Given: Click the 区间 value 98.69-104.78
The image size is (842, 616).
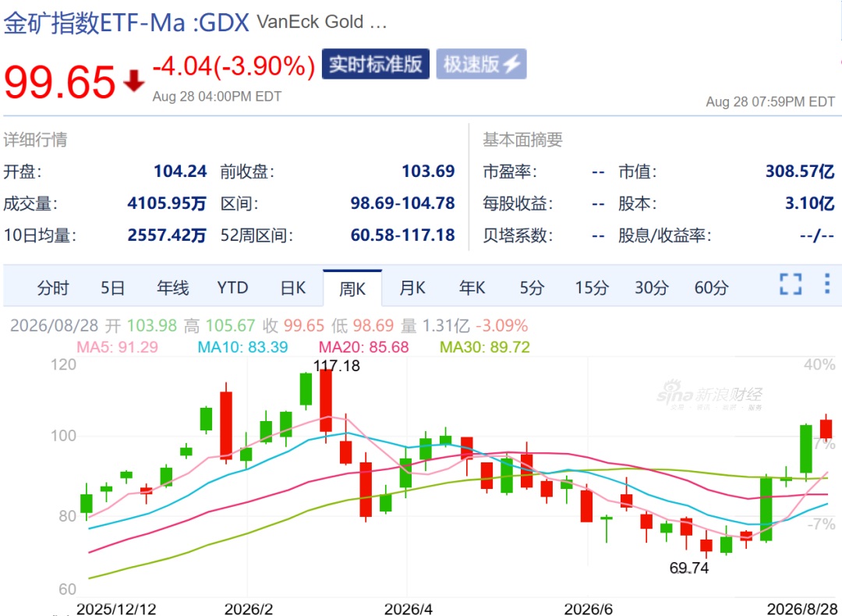Looking at the screenshot, I should pos(403,203).
